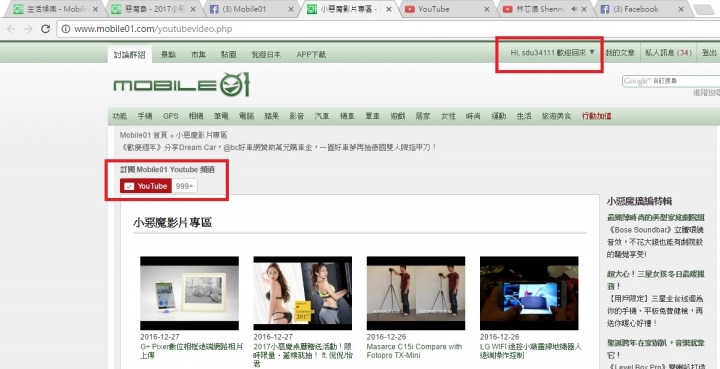
Task: Open the APP下載 menu item
Action: click(x=311, y=54)
